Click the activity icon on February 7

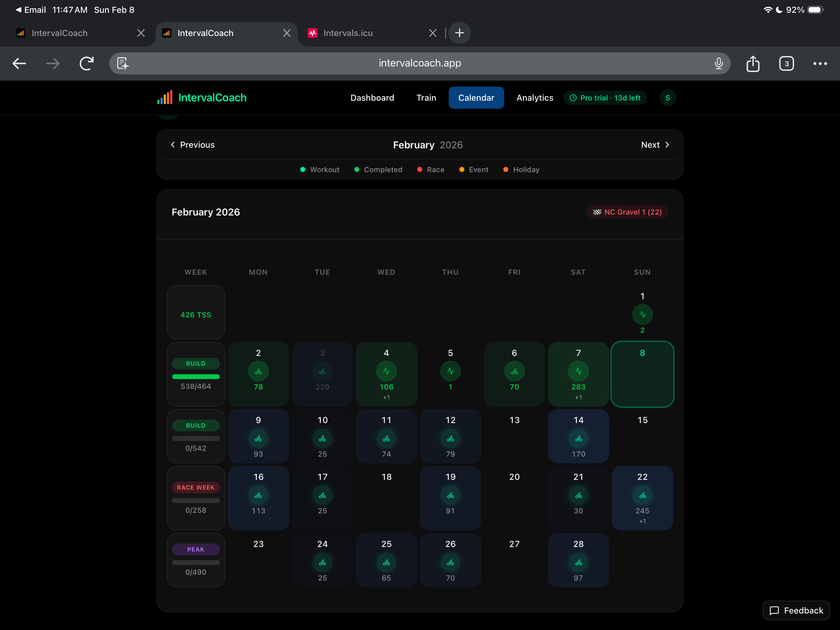(578, 371)
